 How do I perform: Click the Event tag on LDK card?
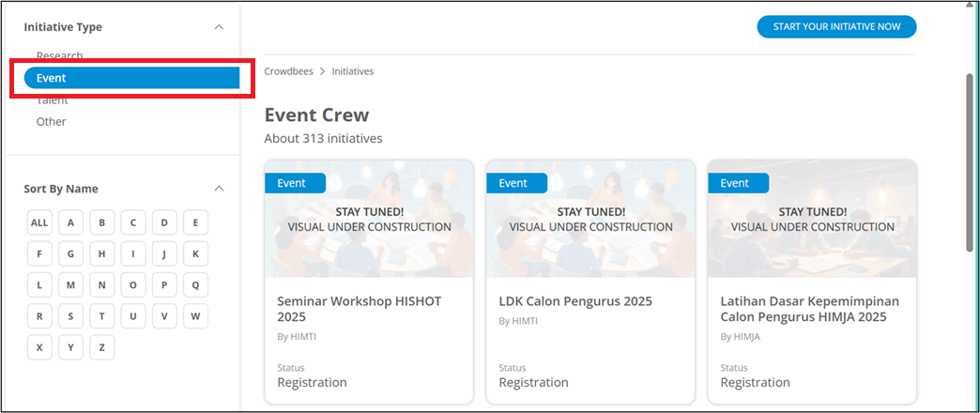[x=516, y=183]
